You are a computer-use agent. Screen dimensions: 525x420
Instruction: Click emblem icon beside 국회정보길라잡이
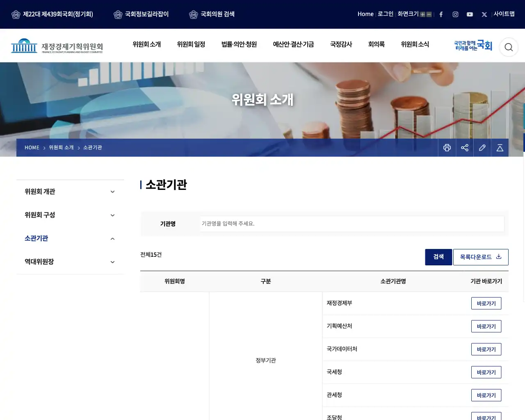tap(118, 14)
